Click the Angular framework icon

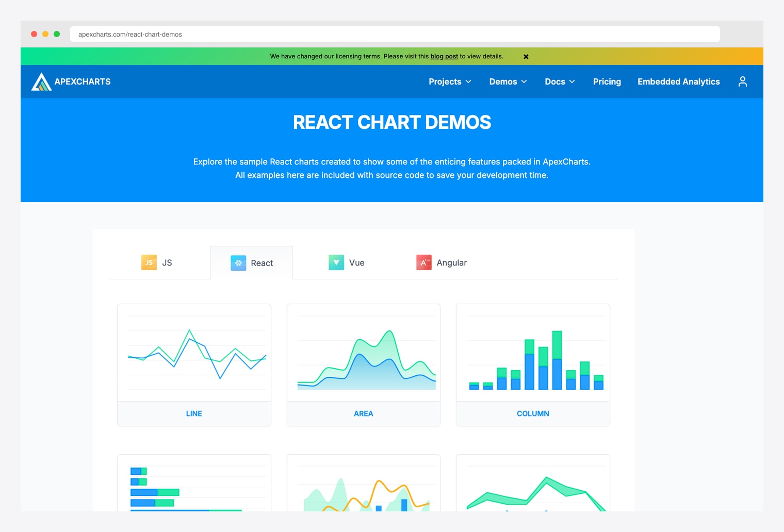pyautogui.click(x=424, y=262)
